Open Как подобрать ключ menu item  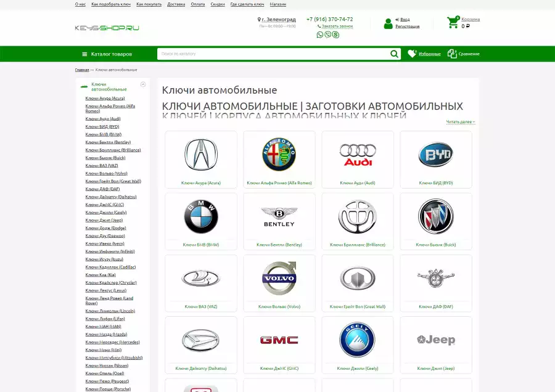click(111, 4)
